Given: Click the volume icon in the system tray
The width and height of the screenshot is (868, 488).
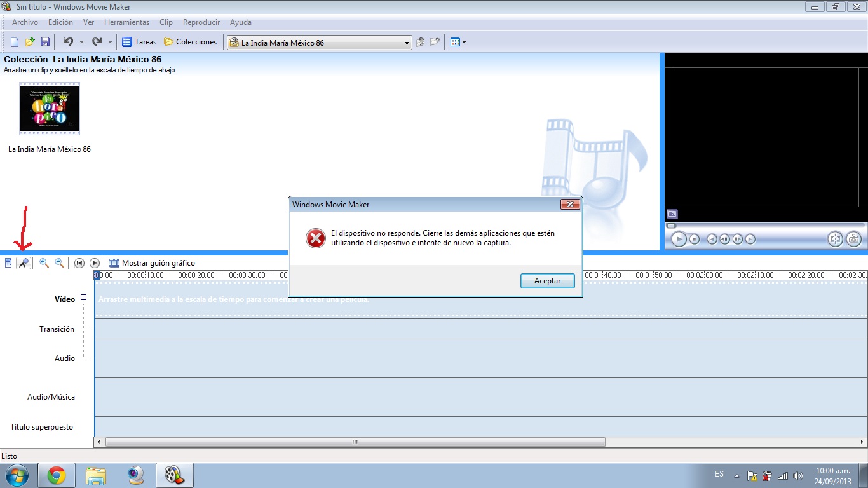Looking at the screenshot, I should tap(798, 475).
